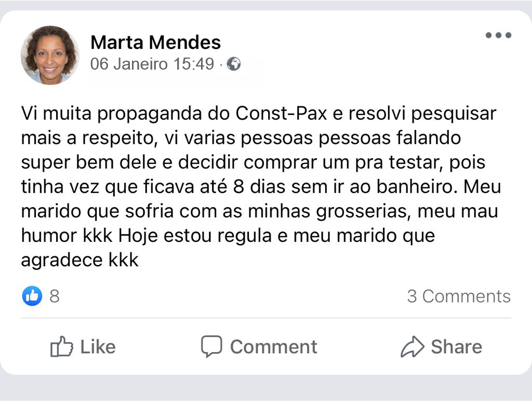This screenshot has height=401, width=532.
Task: Click the phrase "8 dias sem ir"
Action: pos(284,187)
